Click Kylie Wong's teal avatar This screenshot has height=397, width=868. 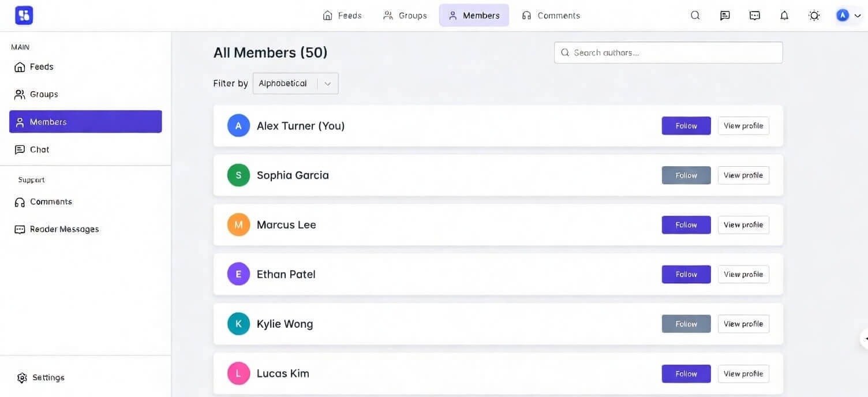click(238, 324)
